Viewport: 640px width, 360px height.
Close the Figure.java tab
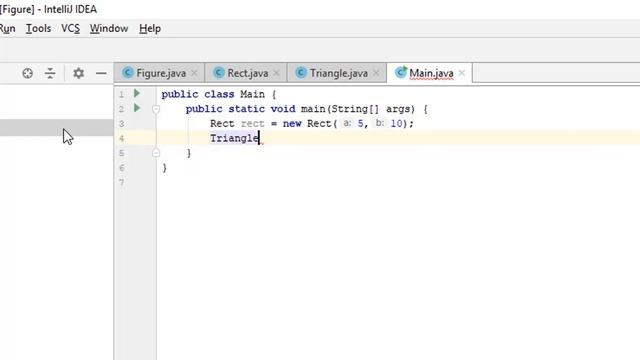194,73
